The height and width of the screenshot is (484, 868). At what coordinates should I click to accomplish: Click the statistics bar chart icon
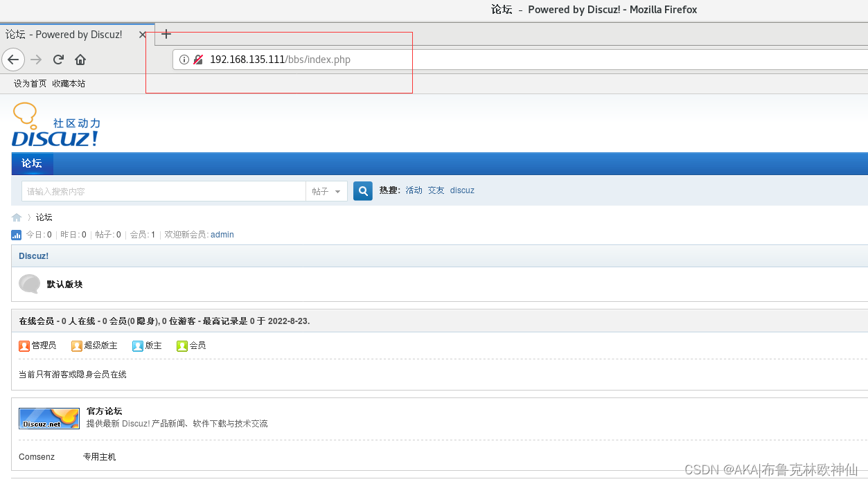[17, 235]
